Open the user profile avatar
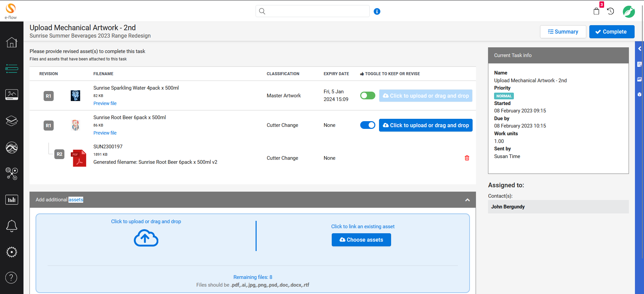Image resolution: width=644 pixels, height=294 pixels. (629, 11)
